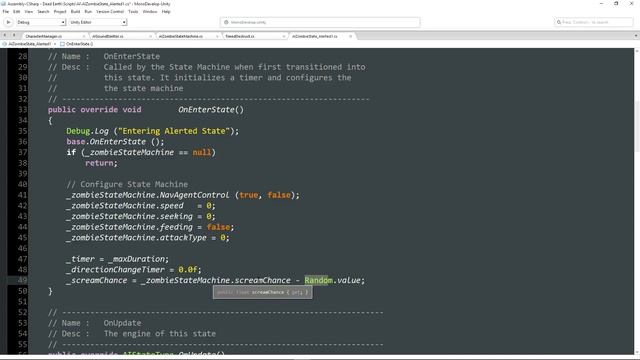The height and width of the screenshot is (360, 640).
Task: Click the 'false' value on the feeding line
Action: click(x=218, y=227)
